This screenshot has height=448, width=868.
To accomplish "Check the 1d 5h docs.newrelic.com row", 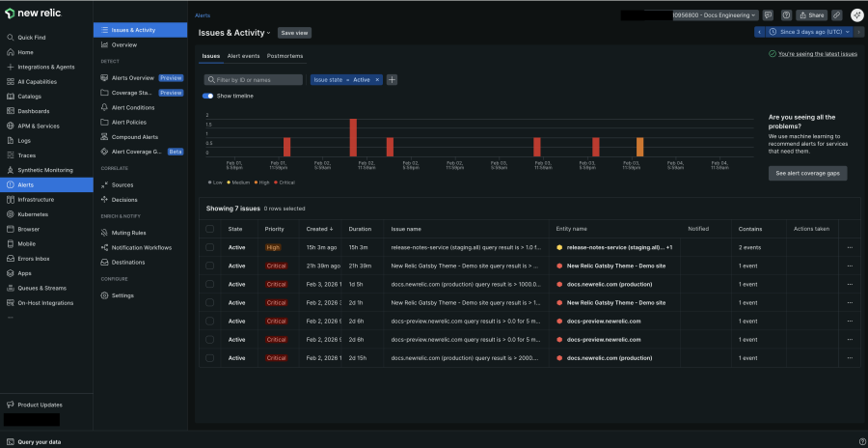I will (x=210, y=285).
